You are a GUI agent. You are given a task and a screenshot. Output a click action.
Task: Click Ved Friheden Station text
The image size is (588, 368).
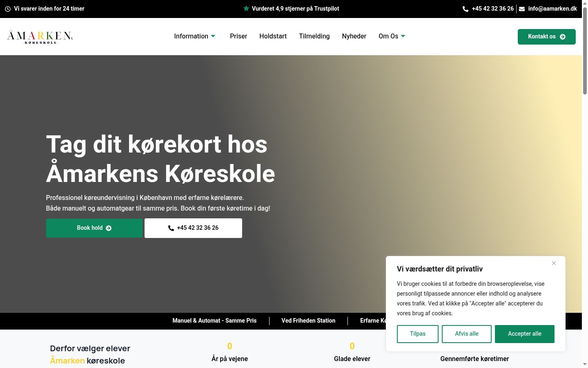click(x=308, y=321)
